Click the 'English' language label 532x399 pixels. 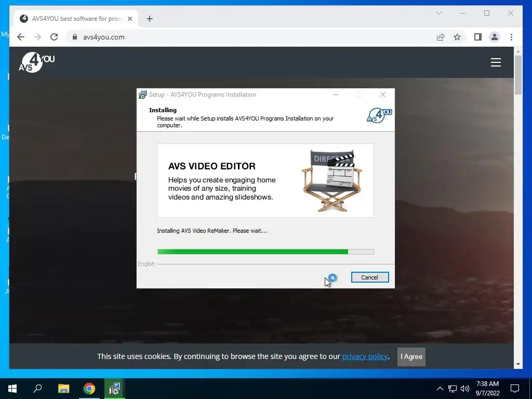tap(146, 264)
